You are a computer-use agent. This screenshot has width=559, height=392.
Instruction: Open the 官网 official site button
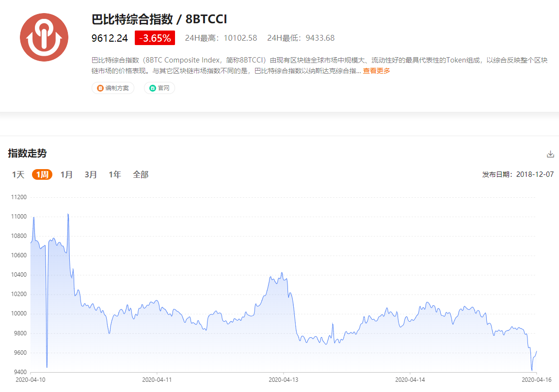(160, 88)
